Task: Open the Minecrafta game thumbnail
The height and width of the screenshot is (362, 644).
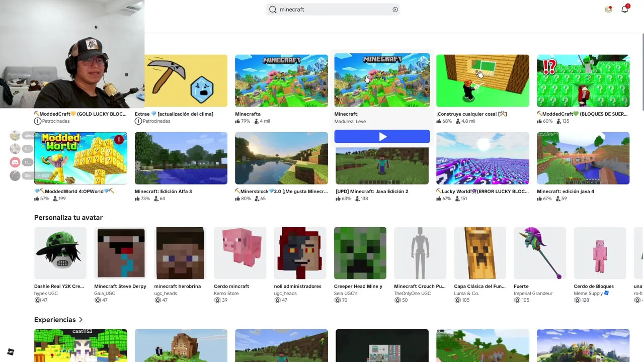Action: (281, 80)
